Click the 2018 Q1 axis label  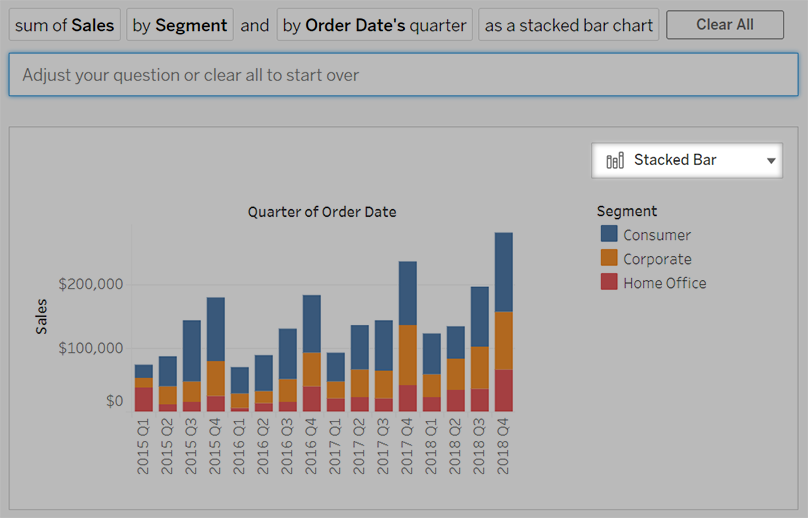[x=431, y=447]
